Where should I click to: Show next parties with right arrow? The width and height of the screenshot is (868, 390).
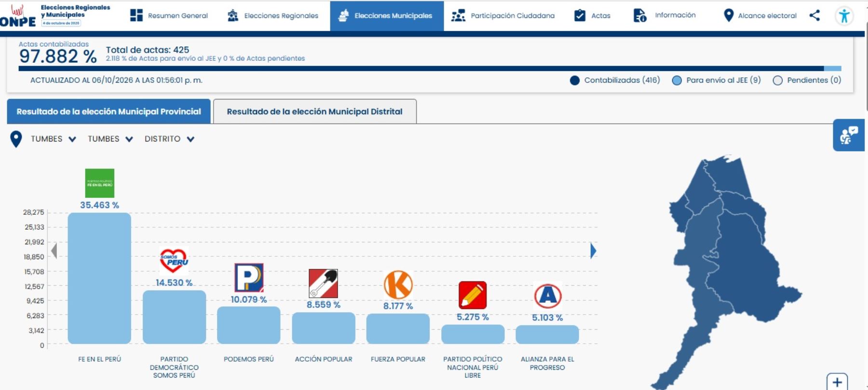(x=593, y=251)
